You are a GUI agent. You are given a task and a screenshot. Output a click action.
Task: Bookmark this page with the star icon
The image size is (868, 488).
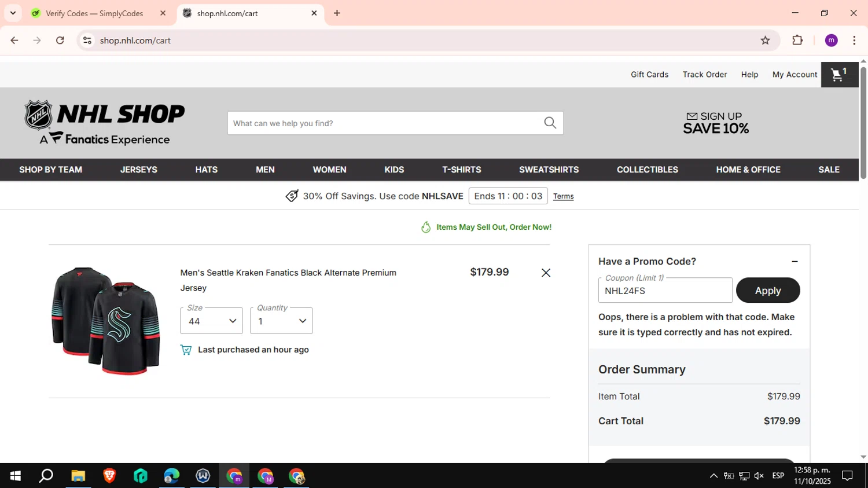pyautogui.click(x=765, y=40)
